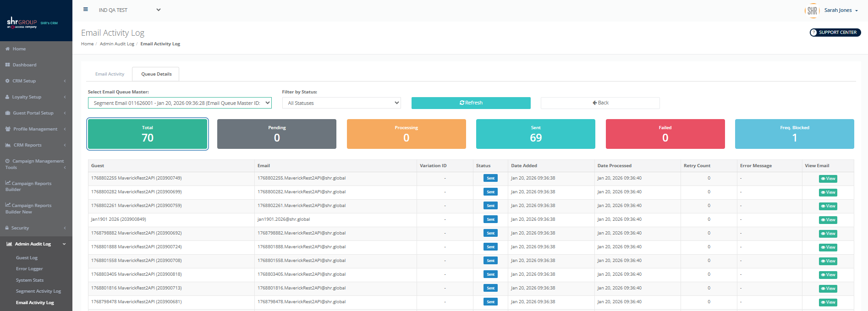
Task: Expand Guest Portal Setup menu
Action: [36, 113]
